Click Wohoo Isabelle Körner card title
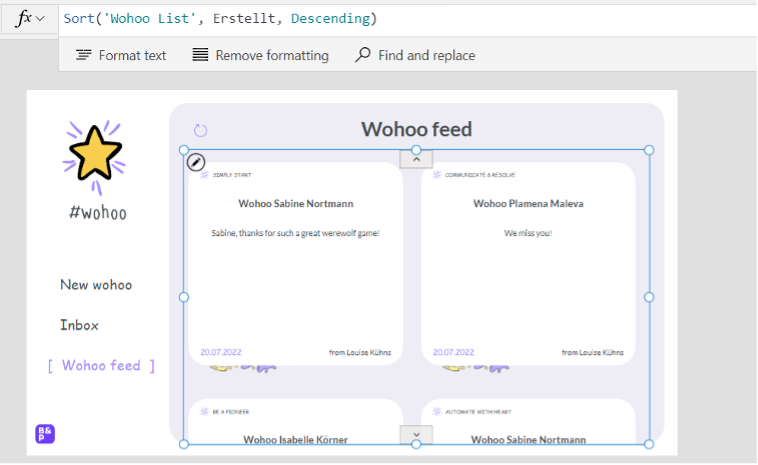Screen dimensions: 758x465 295,439
